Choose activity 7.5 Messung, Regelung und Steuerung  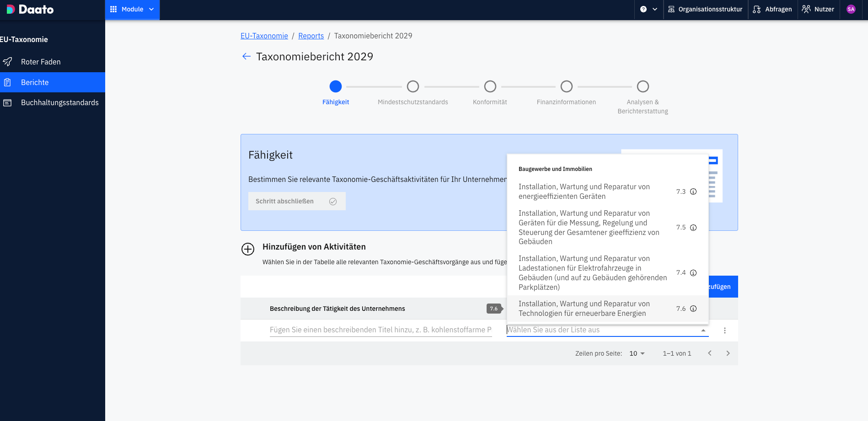[608, 227]
